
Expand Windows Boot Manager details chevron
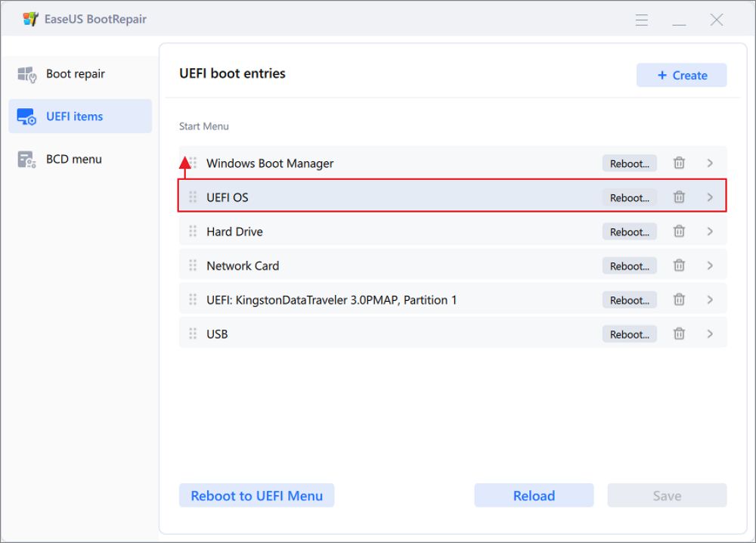tap(710, 163)
